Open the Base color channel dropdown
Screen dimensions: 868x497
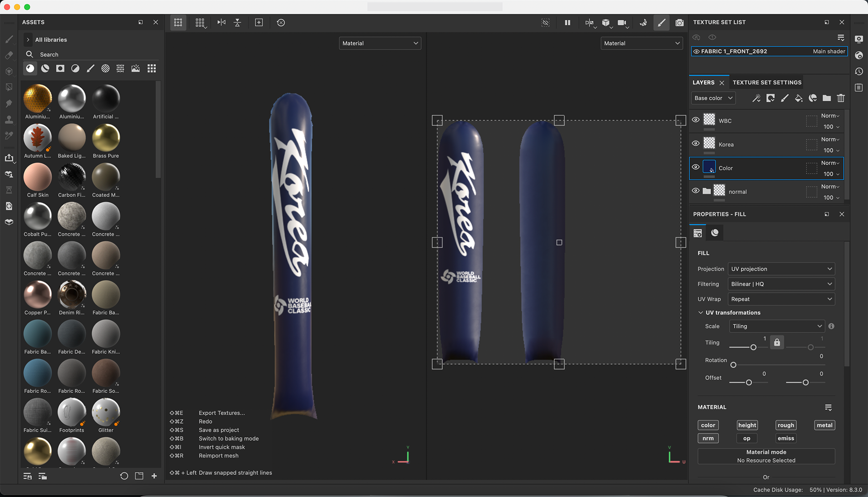coord(713,98)
